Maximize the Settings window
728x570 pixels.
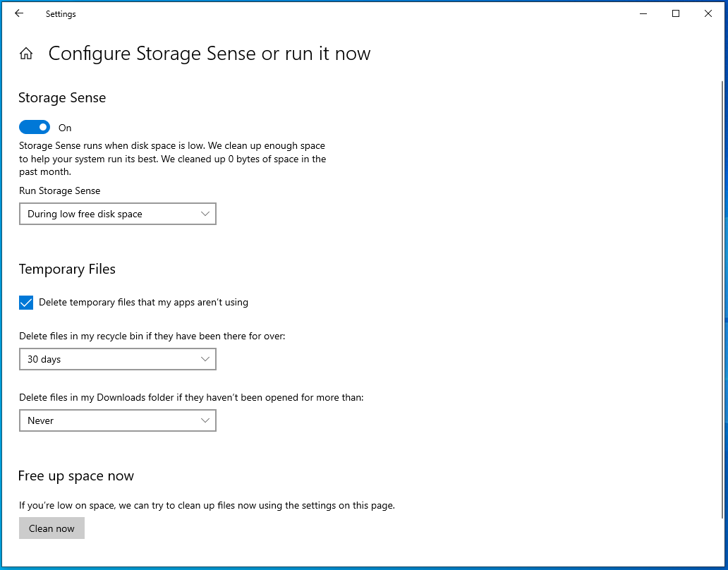[x=676, y=14]
